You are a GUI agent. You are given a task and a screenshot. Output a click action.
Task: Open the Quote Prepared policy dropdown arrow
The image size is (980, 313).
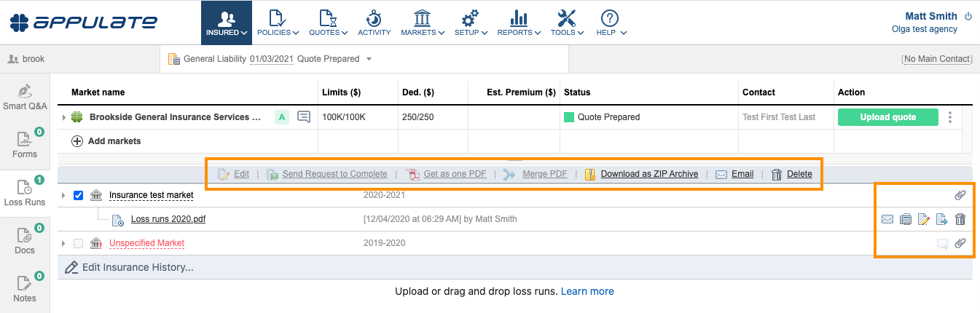coord(369,59)
